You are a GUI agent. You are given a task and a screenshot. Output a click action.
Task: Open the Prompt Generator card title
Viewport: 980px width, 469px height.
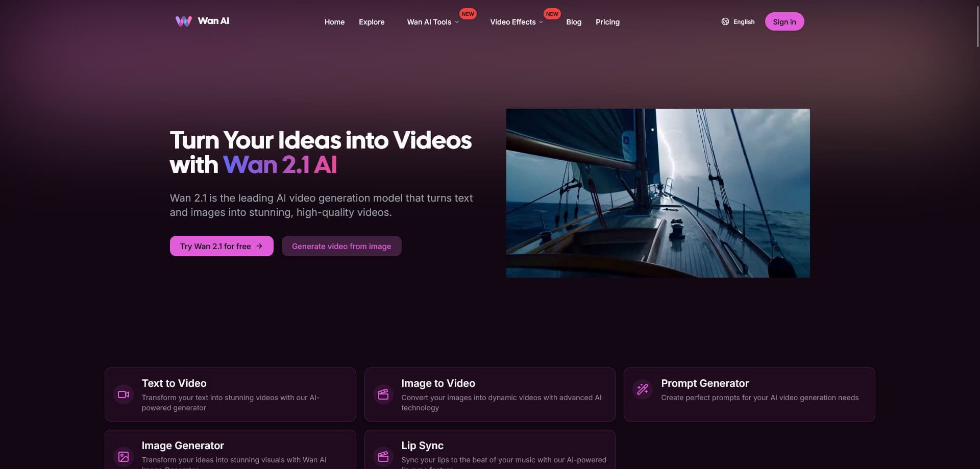pyautogui.click(x=704, y=383)
